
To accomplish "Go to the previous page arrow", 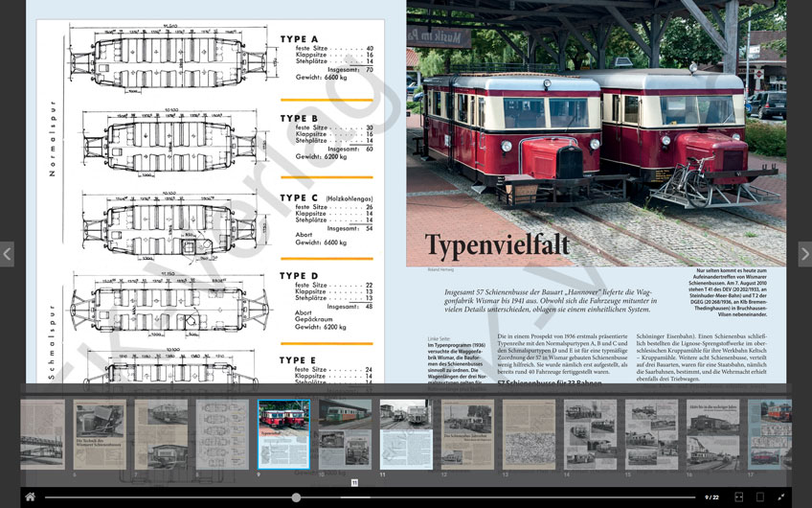I will [x=7, y=254].
